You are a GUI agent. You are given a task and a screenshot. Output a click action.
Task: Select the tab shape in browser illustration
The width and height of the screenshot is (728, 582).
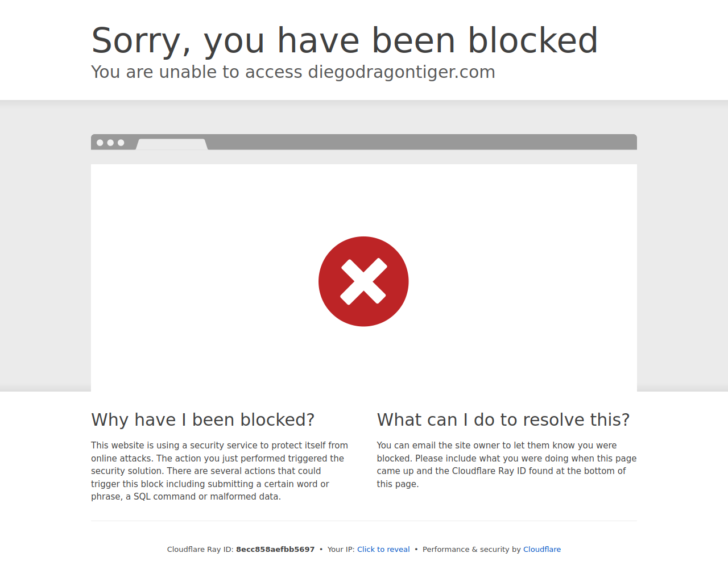[x=172, y=144]
